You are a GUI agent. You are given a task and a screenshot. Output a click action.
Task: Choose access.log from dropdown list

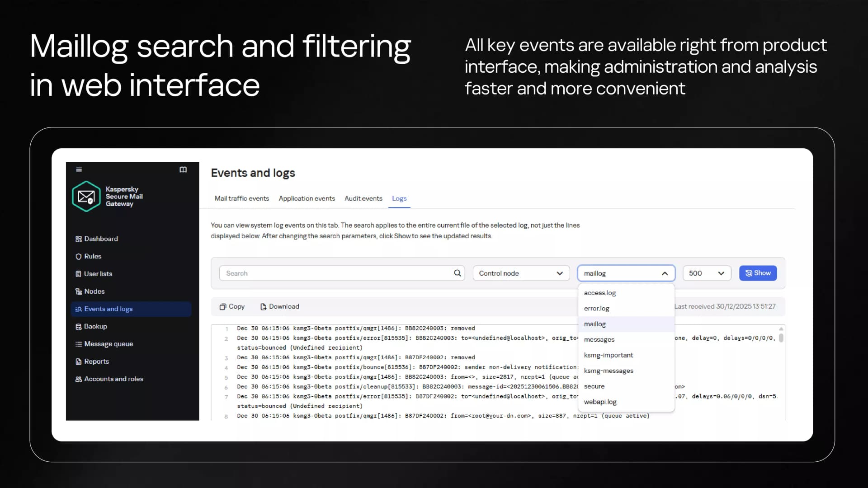[x=626, y=293]
